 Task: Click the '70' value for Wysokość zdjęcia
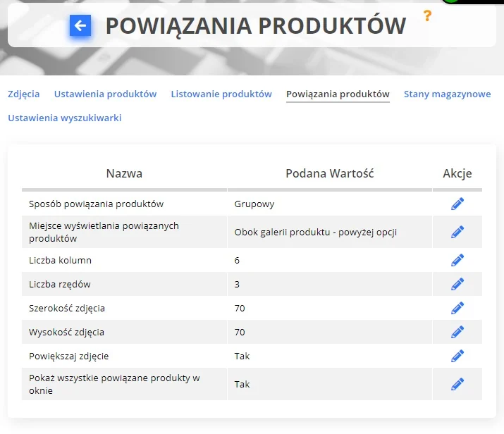[x=240, y=332]
